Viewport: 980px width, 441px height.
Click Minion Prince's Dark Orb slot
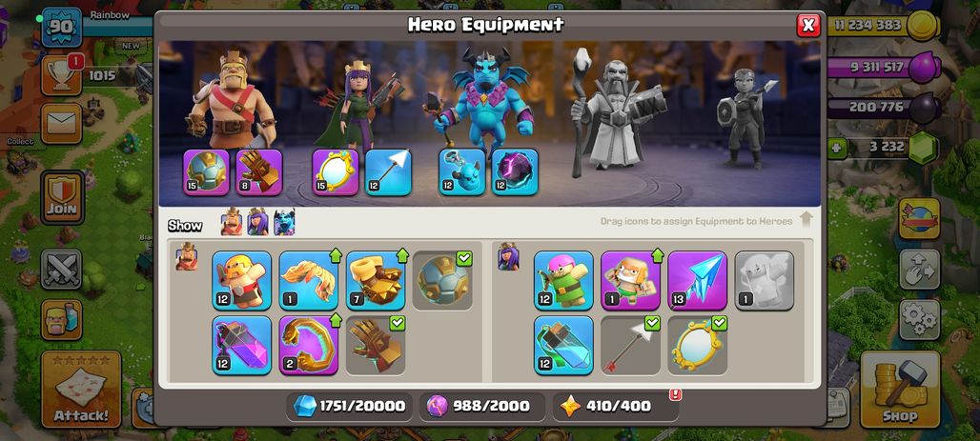tap(515, 171)
